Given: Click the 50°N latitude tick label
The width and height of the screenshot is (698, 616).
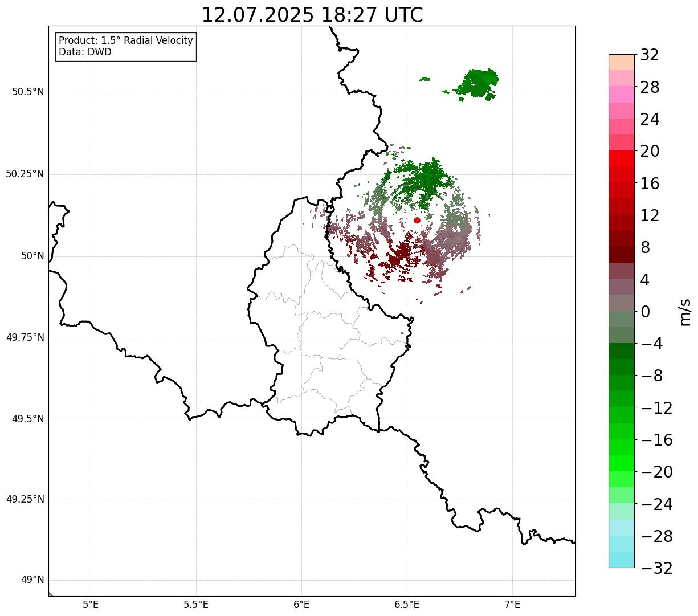Looking at the screenshot, I should [x=32, y=256].
